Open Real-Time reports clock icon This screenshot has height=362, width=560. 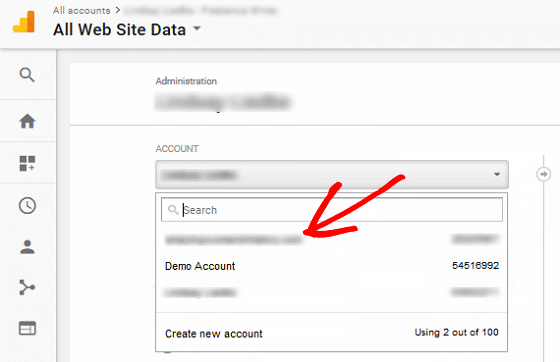28,205
